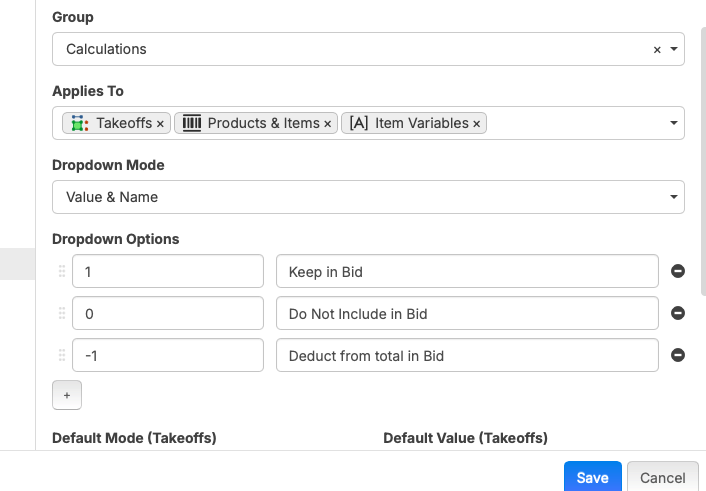Edit the value field containing -1

pyautogui.click(x=167, y=355)
